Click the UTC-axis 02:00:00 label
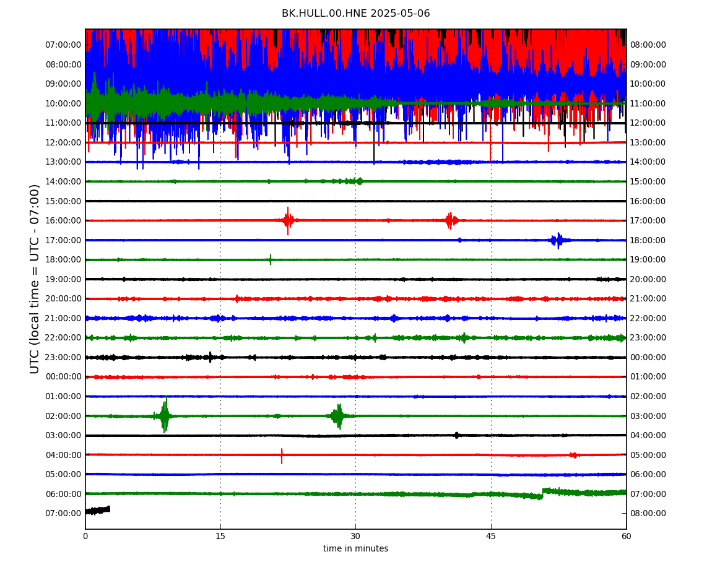This screenshot has width=712, height=588. [63, 416]
